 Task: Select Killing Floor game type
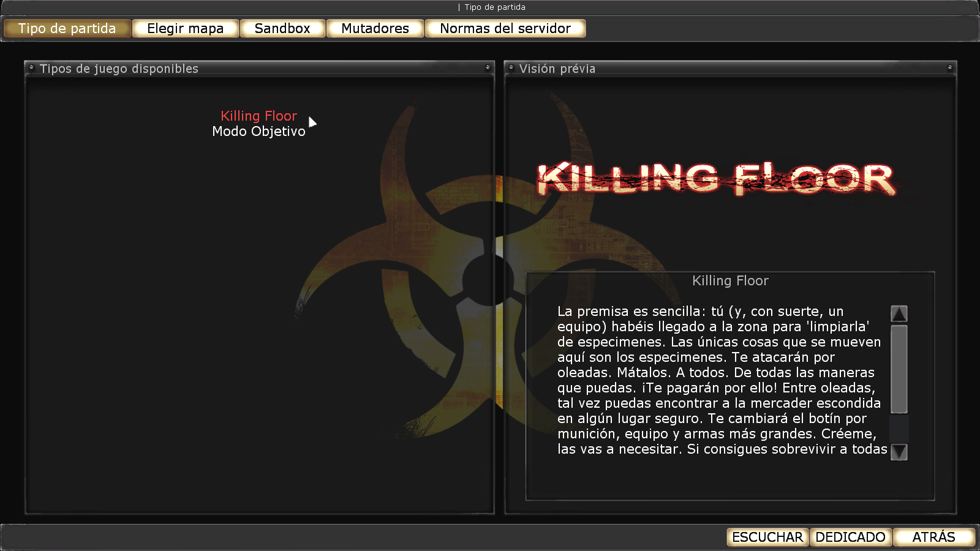[x=258, y=116]
